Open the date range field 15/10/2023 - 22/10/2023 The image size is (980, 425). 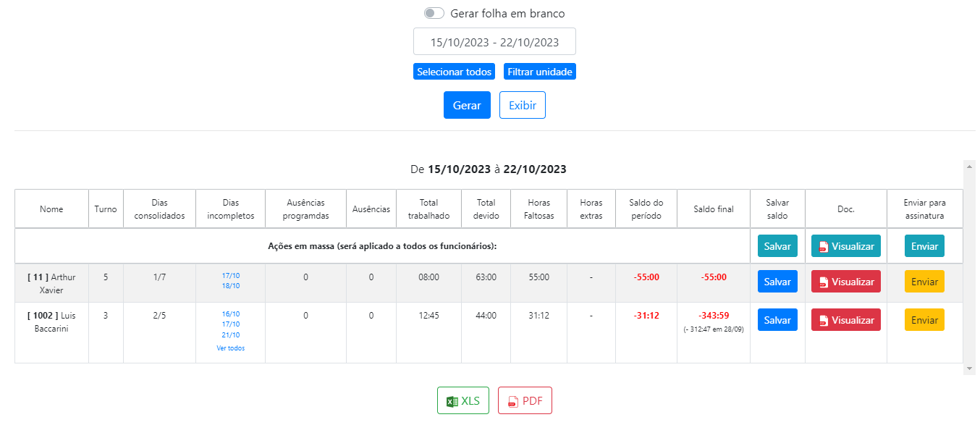click(494, 41)
